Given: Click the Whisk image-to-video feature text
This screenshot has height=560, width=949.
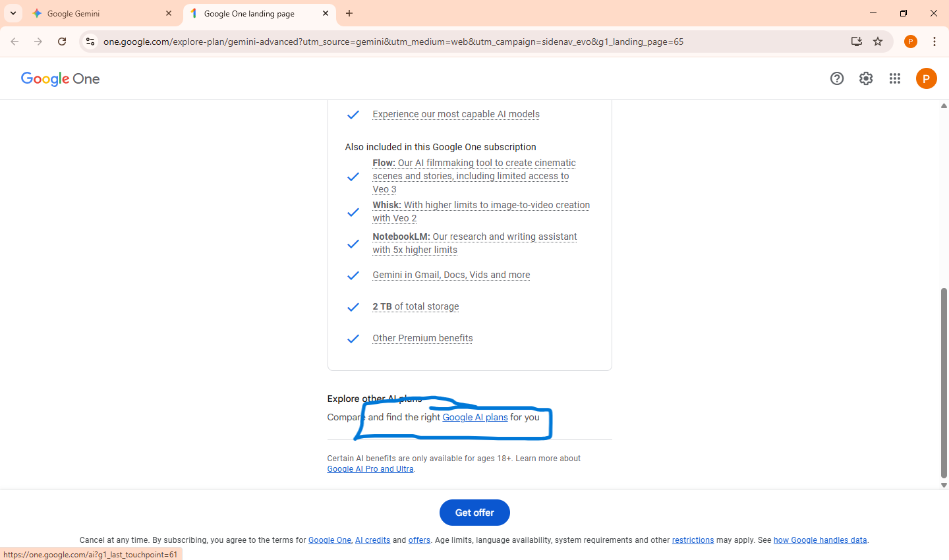Looking at the screenshot, I should point(481,211).
